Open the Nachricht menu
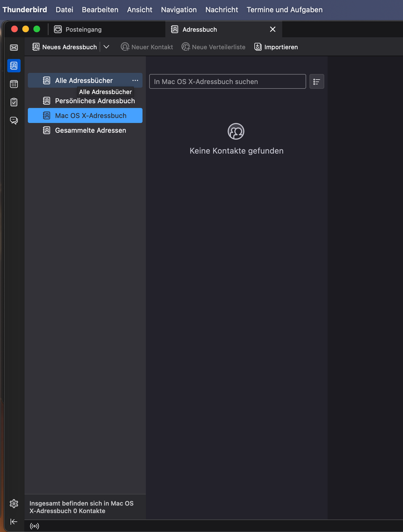 (222, 9)
